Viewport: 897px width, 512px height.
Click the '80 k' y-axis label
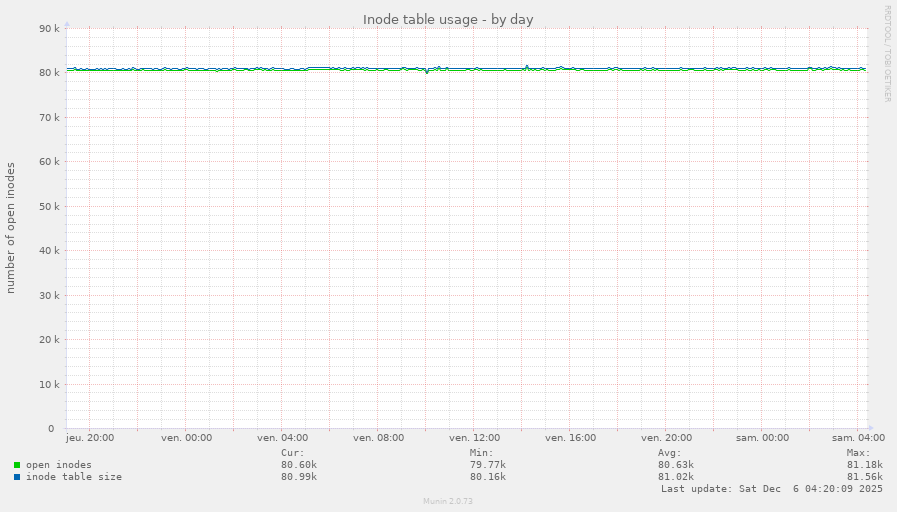pos(49,73)
